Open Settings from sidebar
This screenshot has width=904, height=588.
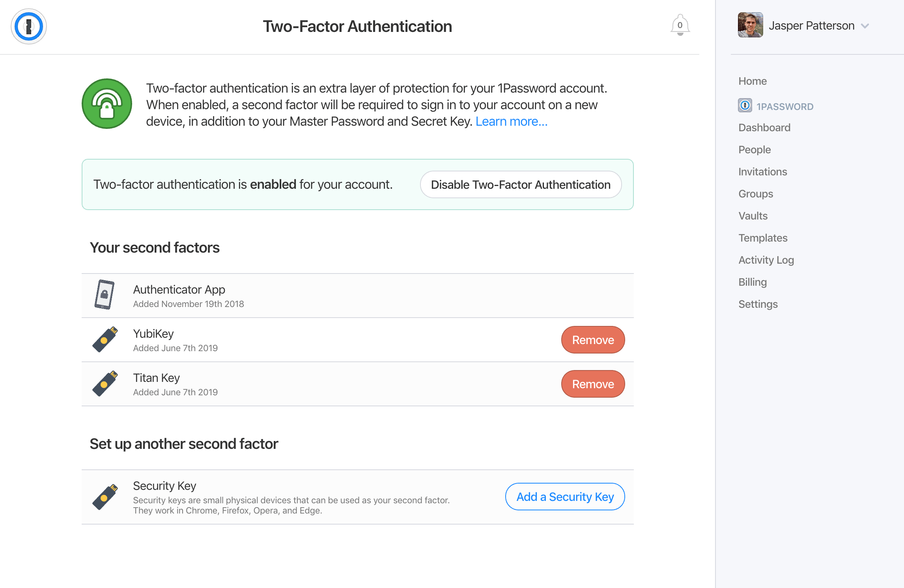(758, 304)
